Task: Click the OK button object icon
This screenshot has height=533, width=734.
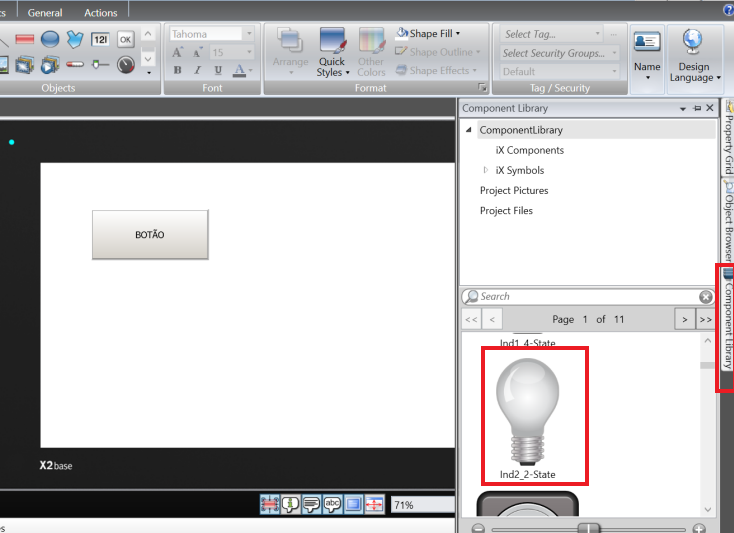Action: [x=126, y=40]
